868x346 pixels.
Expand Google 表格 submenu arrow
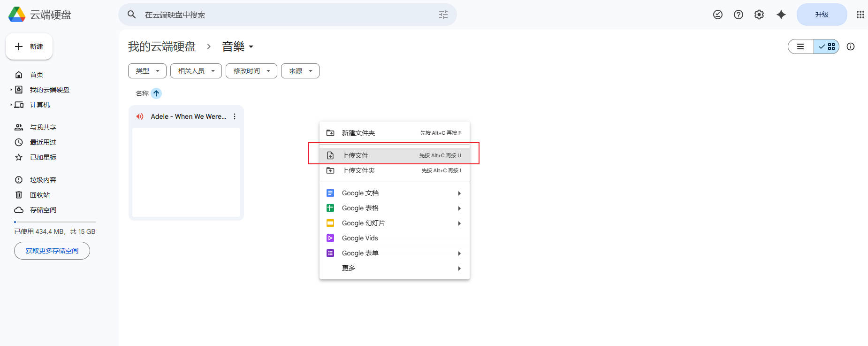click(459, 208)
